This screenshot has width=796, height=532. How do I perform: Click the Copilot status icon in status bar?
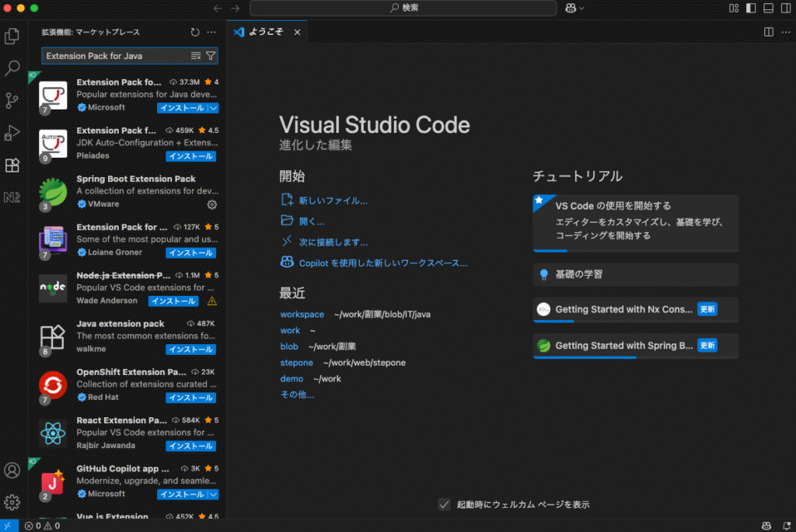coord(766,526)
